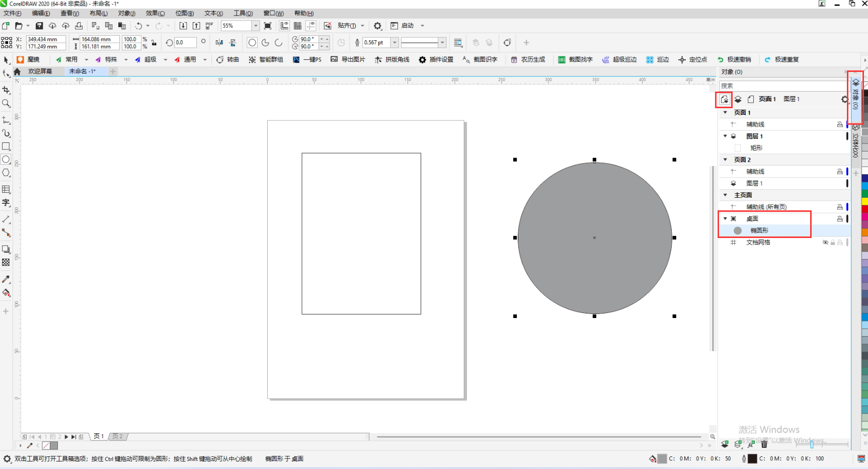Choose the Text tool (字)
The height and width of the screenshot is (469, 868).
pos(6,202)
